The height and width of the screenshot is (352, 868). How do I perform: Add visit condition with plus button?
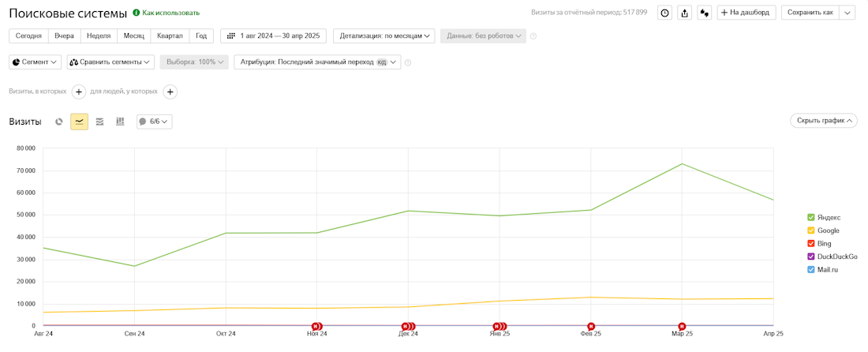(79, 92)
